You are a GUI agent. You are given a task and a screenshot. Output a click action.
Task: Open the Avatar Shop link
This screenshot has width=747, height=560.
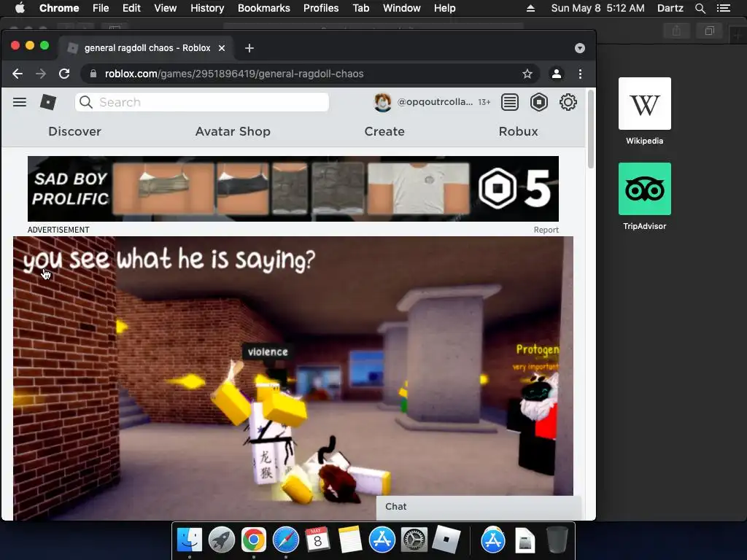(233, 131)
